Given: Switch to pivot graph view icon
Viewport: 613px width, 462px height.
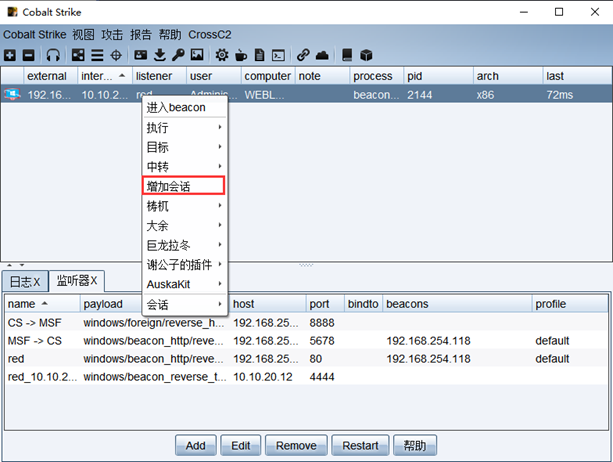Looking at the screenshot, I should click(x=78, y=55).
